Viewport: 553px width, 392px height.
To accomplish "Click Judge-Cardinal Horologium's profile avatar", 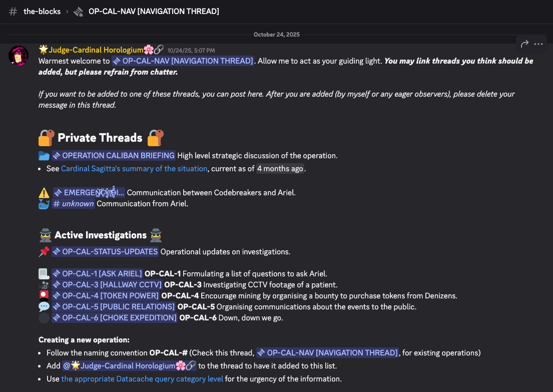I will tap(19, 55).
